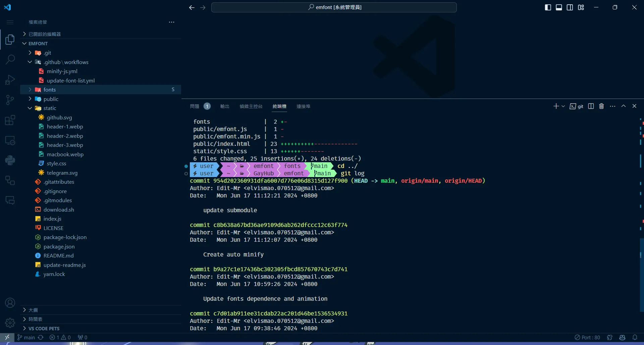Click the hamburger menu icon
This screenshot has height=345, width=644.
[10, 22]
